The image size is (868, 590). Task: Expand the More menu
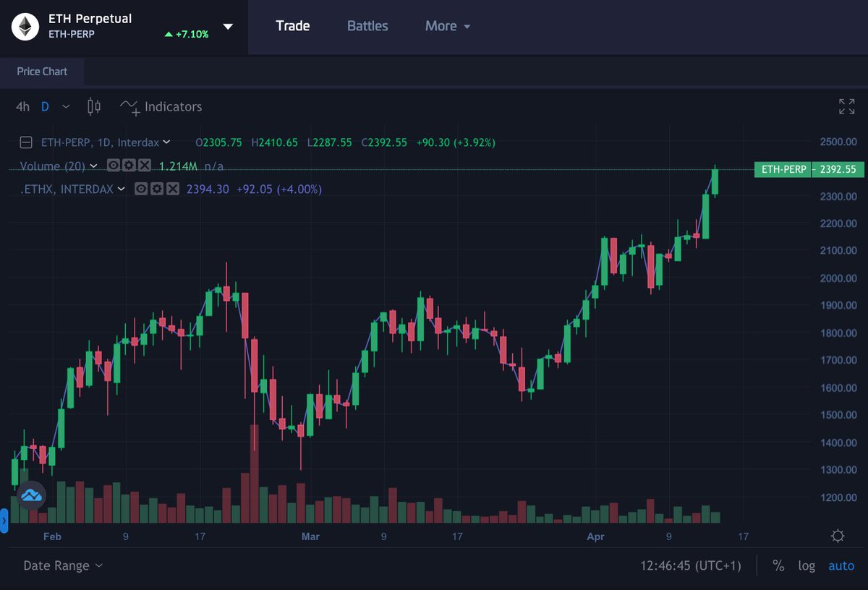(x=448, y=26)
